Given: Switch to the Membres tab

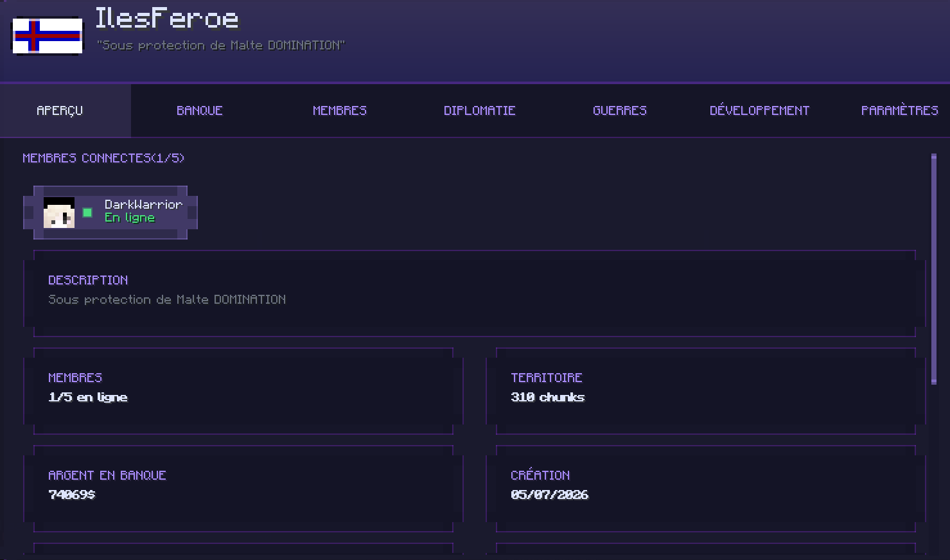Looking at the screenshot, I should click(340, 110).
